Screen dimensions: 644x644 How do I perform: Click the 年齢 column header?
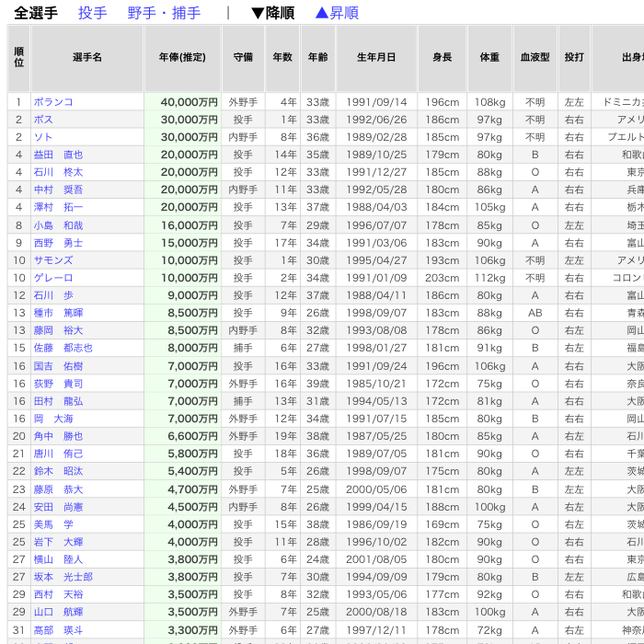click(x=317, y=57)
